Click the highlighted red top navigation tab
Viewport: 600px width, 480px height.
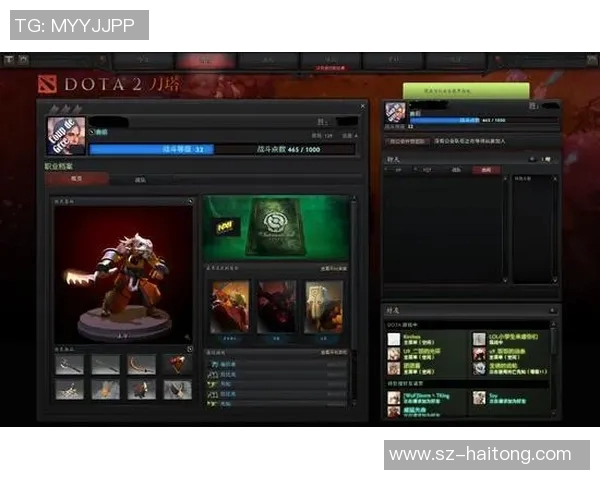pyautogui.click(x=206, y=60)
